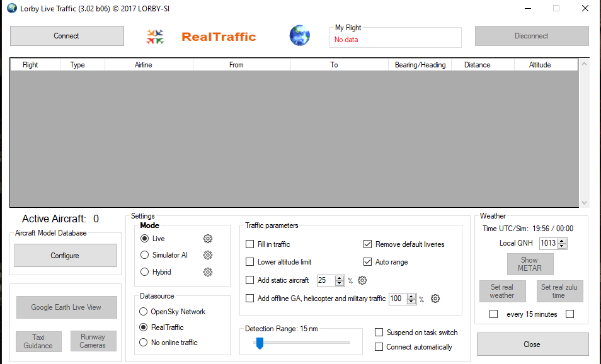The width and height of the screenshot is (601, 364).
Task: Open Aircraft Model Database Configure
Action: click(x=66, y=256)
